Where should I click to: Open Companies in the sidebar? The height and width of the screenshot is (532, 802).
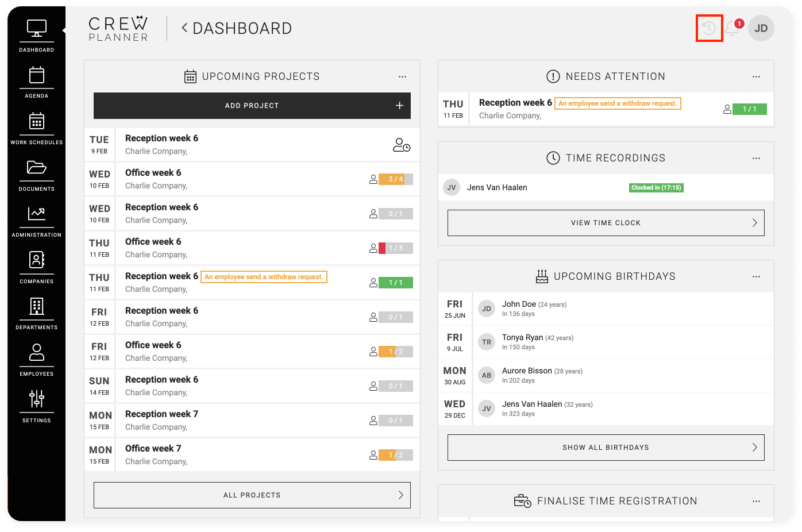pos(37,267)
